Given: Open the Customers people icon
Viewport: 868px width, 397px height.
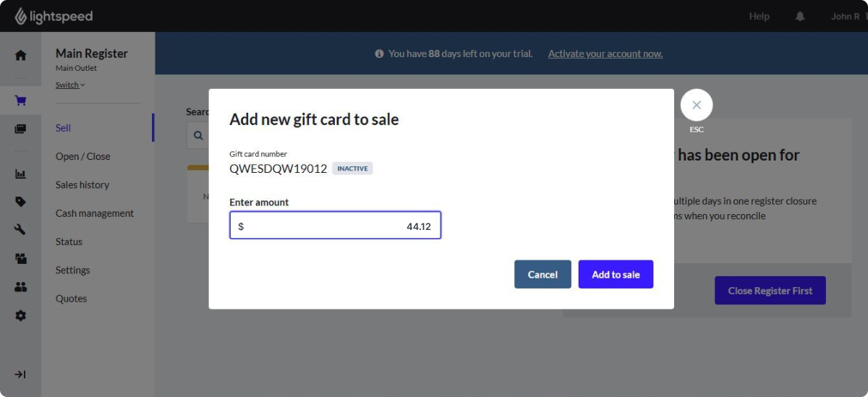Looking at the screenshot, I should pos(20,287).
